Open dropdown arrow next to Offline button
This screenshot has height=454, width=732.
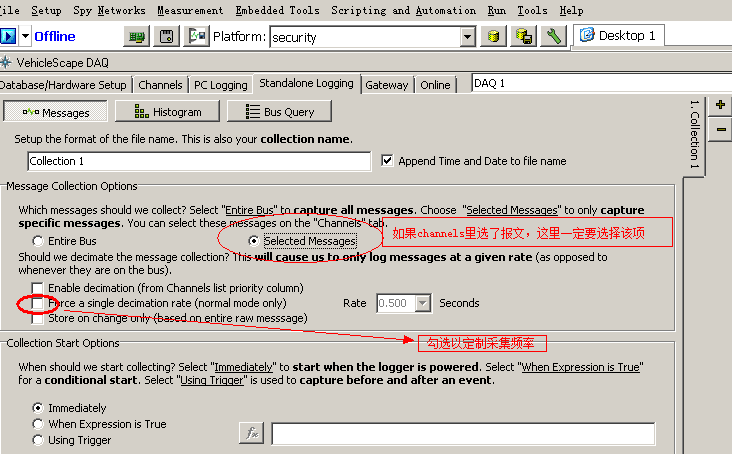tap(25, 36)
